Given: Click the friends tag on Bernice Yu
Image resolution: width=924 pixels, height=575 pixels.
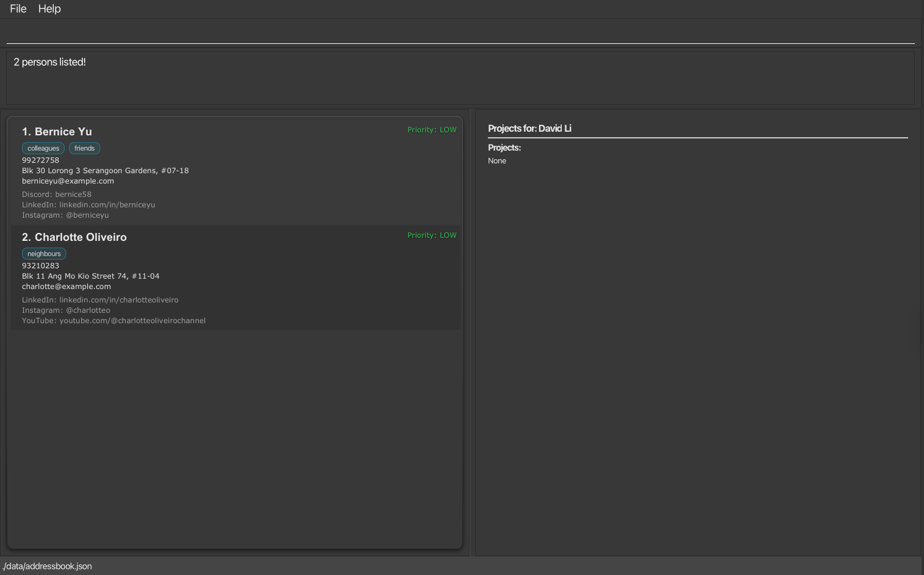Looking at the screenshot, I should tap(84, 148).
